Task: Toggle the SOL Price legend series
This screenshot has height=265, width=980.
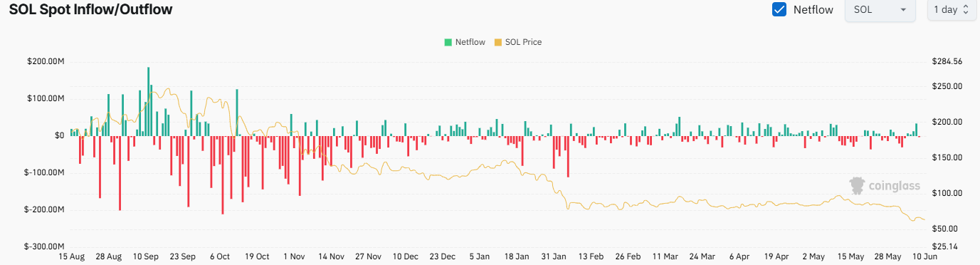Action: pyautogui.click(x=518, y=42)
